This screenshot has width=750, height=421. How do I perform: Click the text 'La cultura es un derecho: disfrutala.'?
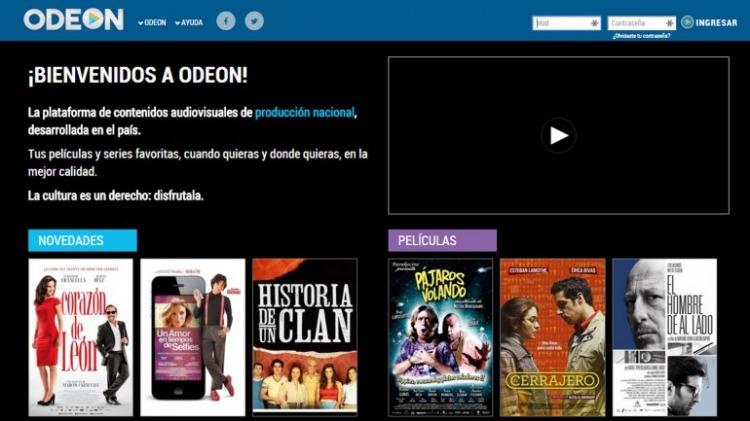point(116,196)
